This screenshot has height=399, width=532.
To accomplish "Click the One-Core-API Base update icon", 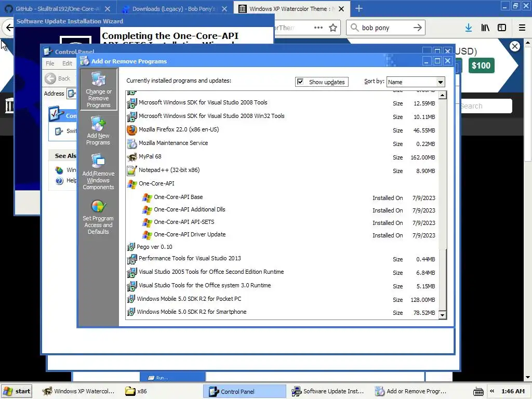I will click(x=147, y=197).
